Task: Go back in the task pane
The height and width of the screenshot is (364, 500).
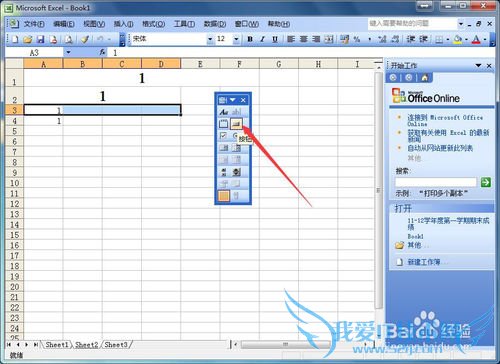Action: tap(393, 78)
